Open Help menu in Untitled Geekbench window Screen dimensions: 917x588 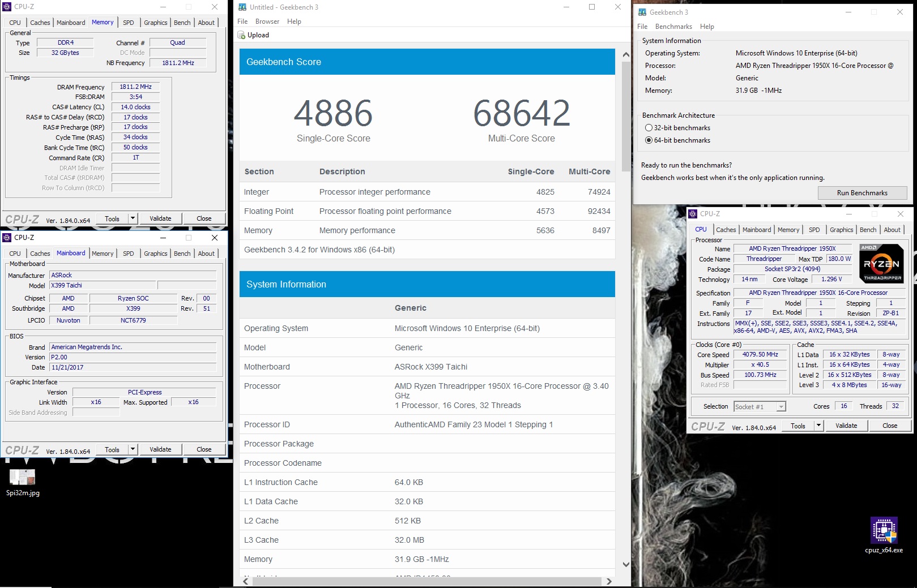point(294,22)
